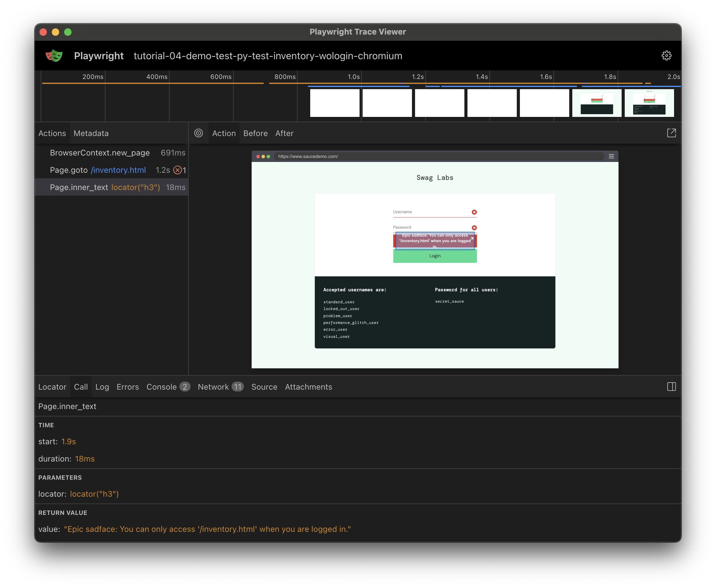Click the last filmstrip thumbnail
The image size is (716, 588).
[x=649, y=103]
